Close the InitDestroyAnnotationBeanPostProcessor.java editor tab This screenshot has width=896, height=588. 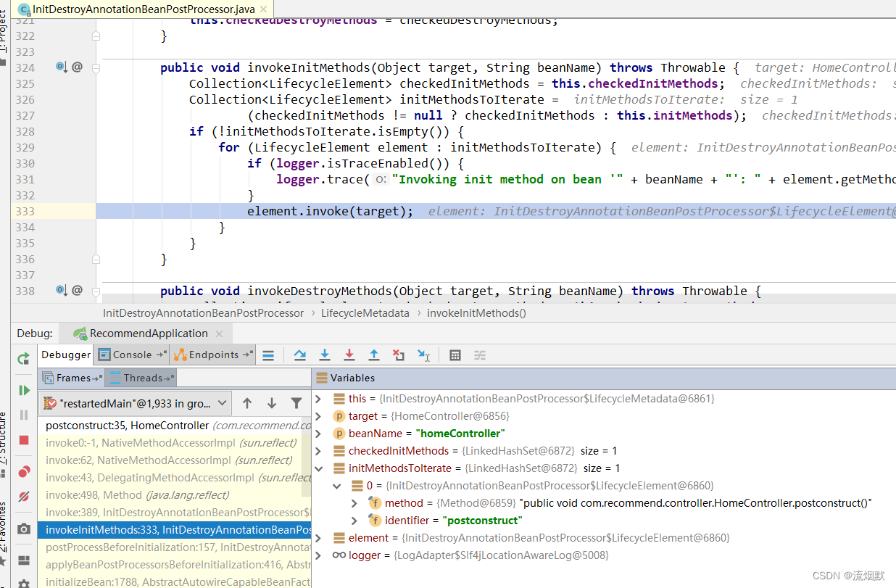pyautogui.click(x=262, y=9)
